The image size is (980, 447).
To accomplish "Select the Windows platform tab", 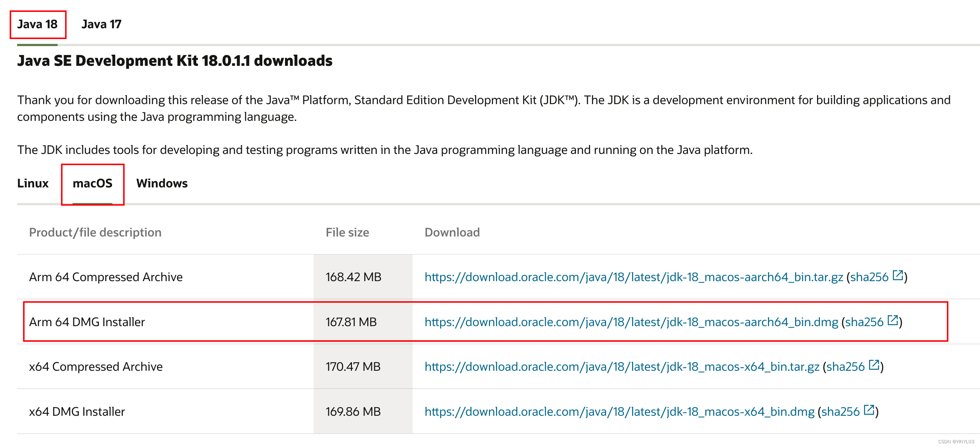I will [162, 183].
